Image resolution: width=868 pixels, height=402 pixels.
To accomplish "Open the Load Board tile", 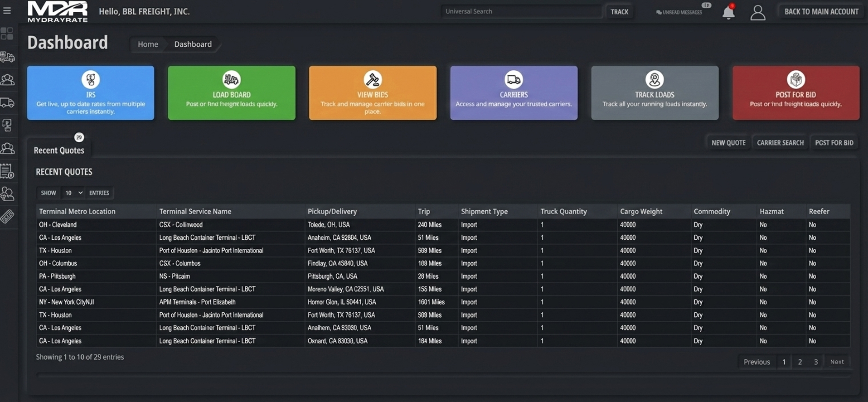I will pyautogui.click(x=231, y=93).
